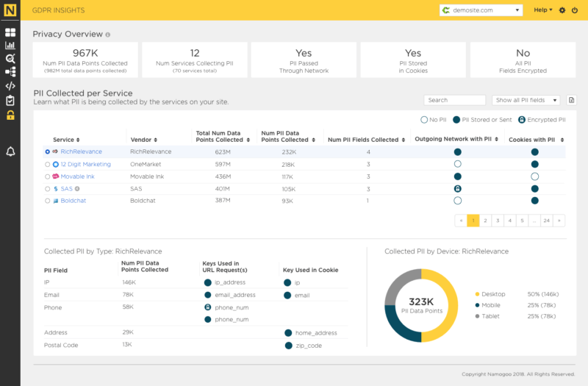This screenshot has height=386, width=588.
Task: Open the dashboard grid icon in sidebar
Action: (x=10, y=32)
